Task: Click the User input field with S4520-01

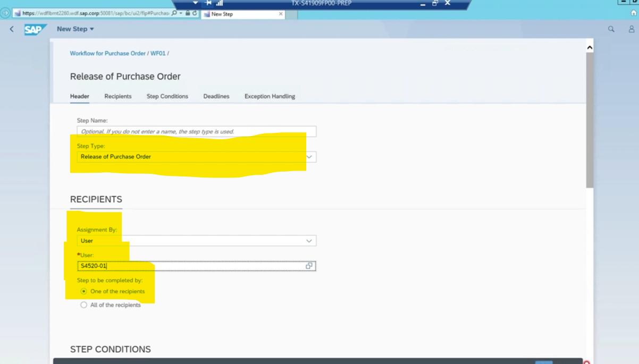Action: point(197,266)
